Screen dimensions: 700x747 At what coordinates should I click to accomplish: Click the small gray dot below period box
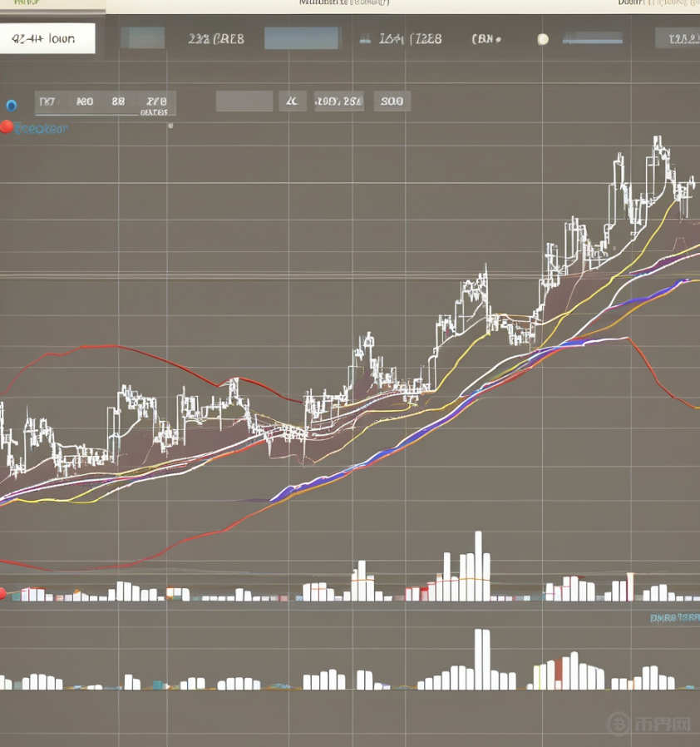(170, 126)
